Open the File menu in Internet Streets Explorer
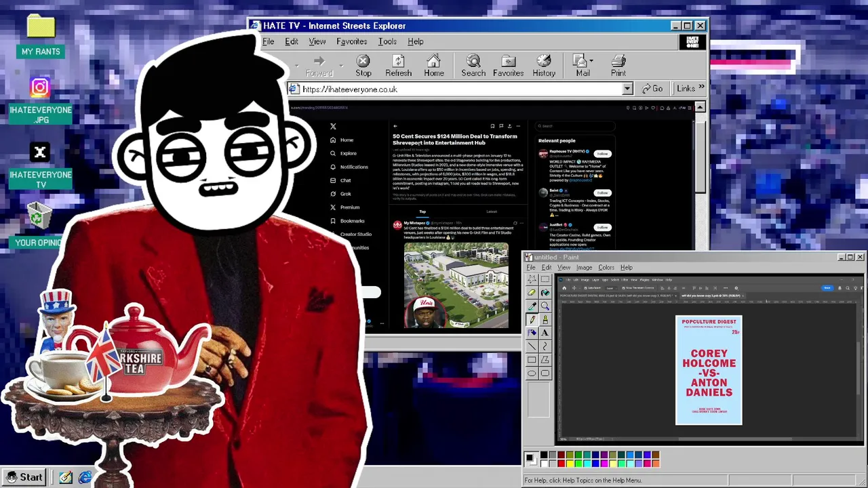Image resolution: width=868 pixels, height=488 pixels. point(269,42)
